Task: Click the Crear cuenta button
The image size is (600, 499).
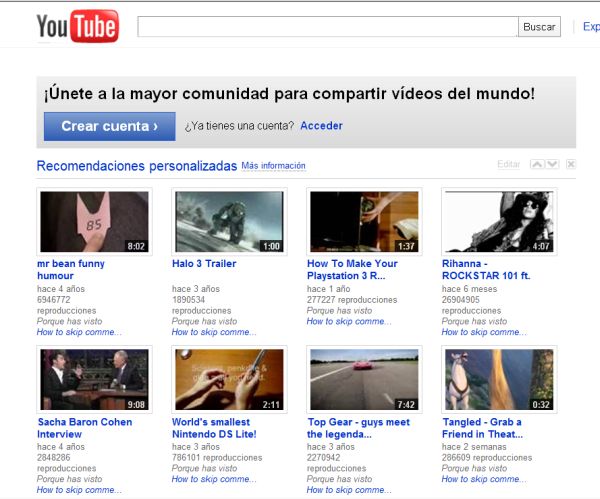Action: (x=110, y=126)
